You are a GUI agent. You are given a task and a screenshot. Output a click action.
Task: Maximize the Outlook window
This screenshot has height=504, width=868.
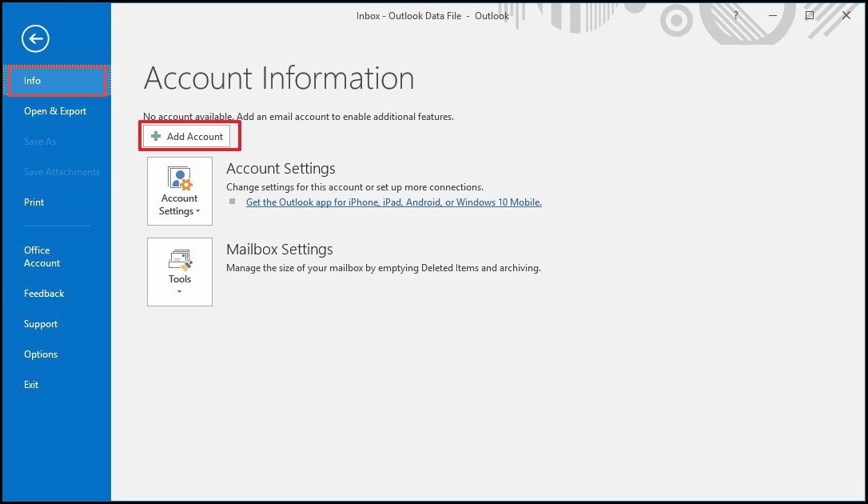810,15
